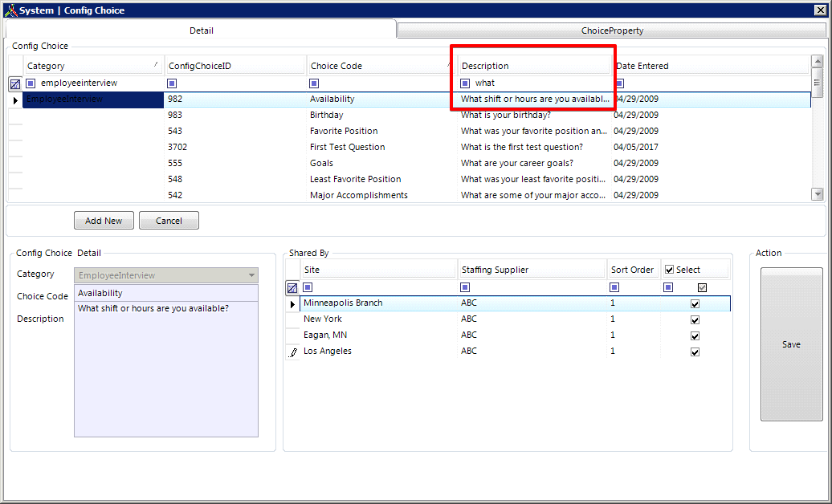Select the 'Birthday' choice code row

tap(417, 115)
